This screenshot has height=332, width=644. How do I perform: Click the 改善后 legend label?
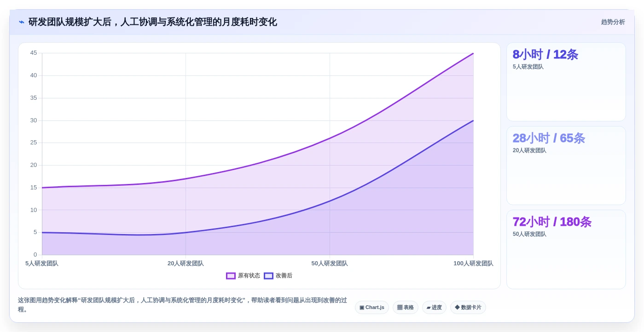tap(284, 276)
